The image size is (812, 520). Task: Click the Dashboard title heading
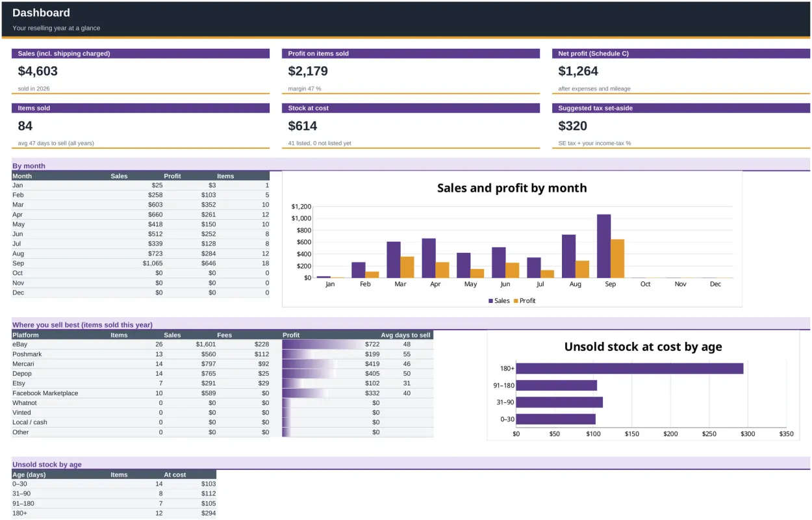click(x=41, y=12)
